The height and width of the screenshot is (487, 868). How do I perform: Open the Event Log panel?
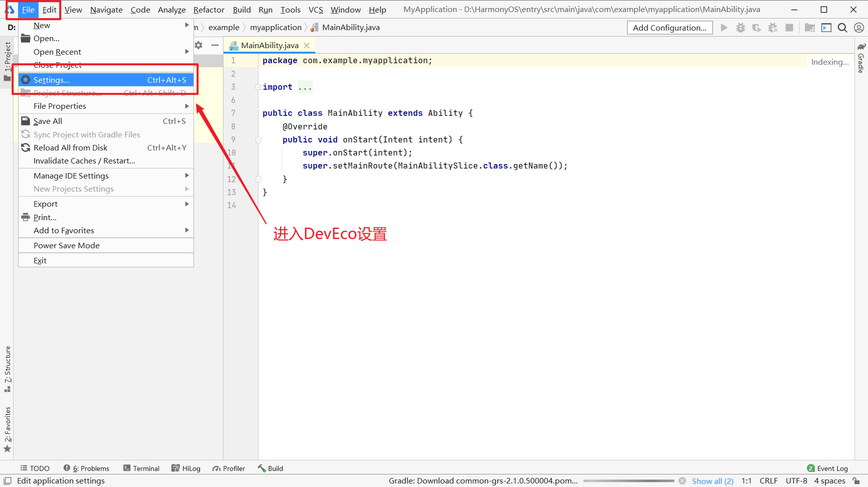pyautogui.click(x=827, y=468)
